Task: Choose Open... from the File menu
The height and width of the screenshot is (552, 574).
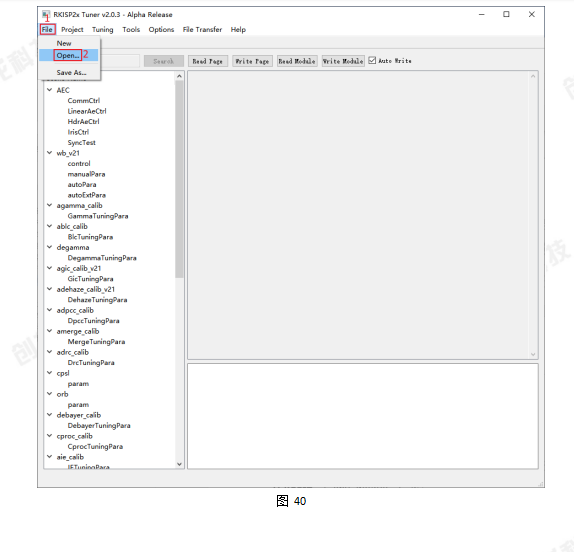Action: (x=68, y=55)
